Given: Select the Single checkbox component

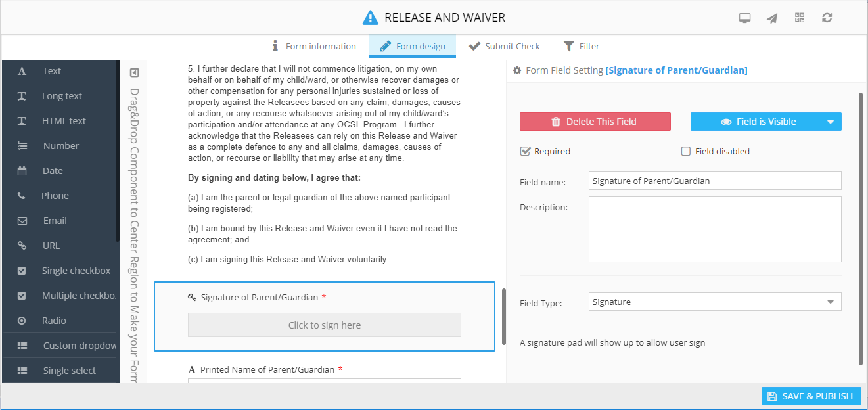Looking at the screenshot, I should tap(60, 271).
